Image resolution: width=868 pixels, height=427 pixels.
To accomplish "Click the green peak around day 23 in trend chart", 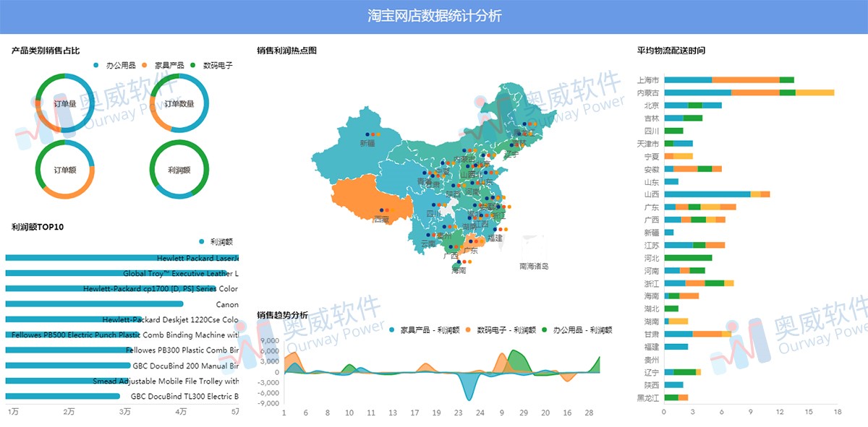I will (x=516, y=354).
